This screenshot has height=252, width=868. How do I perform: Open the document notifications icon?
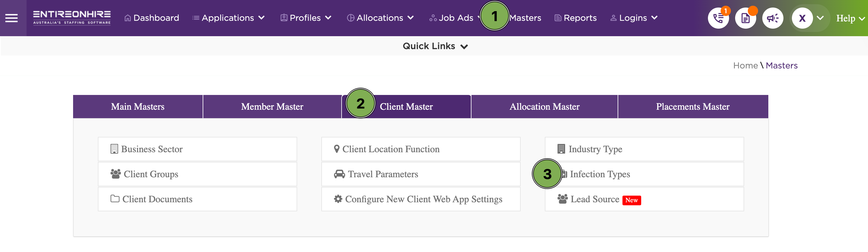point(745,18)
